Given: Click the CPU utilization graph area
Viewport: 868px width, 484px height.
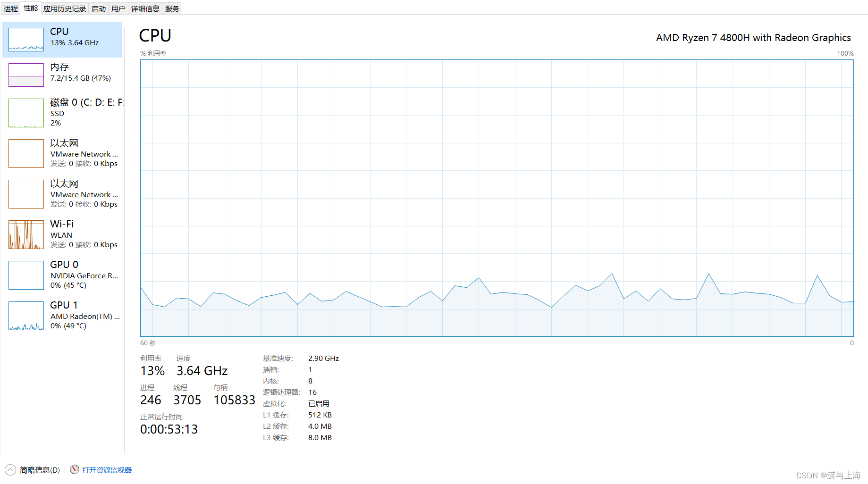Looking at the screenshot, I should (x=497, y=198).
